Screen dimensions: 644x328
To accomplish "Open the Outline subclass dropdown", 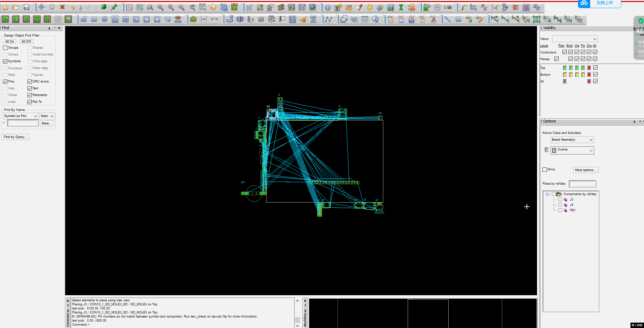I will (x=572, y=150).
